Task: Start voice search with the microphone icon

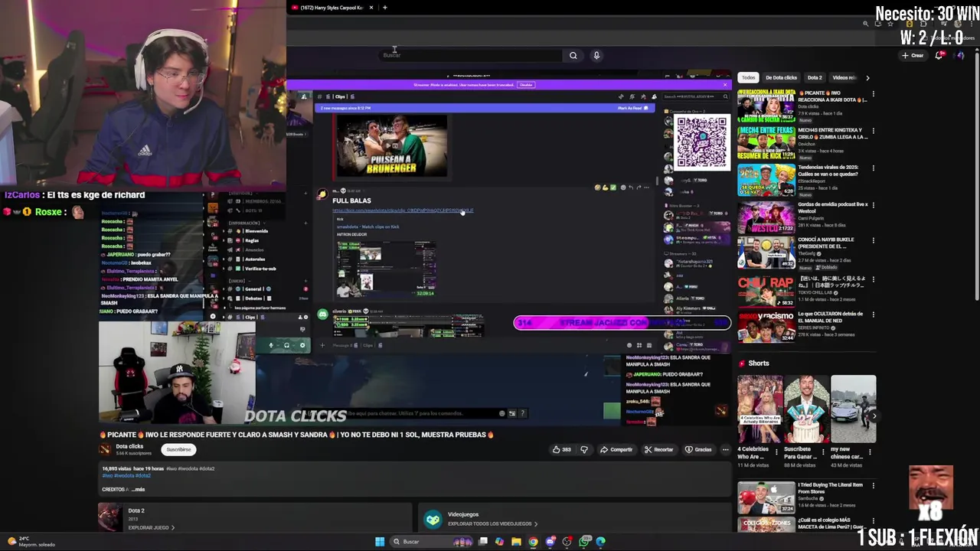Action: coord(596,55)
